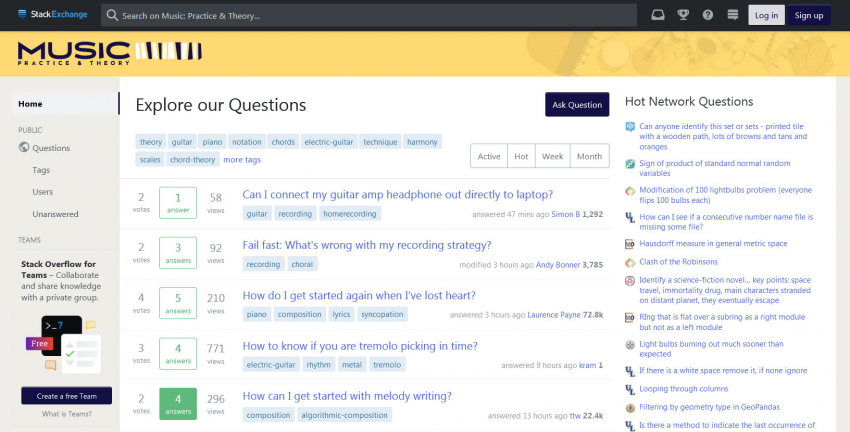This screenshot has width=850, height=432.
Task: Open Tags in the left sidebar
Action: 41,170
